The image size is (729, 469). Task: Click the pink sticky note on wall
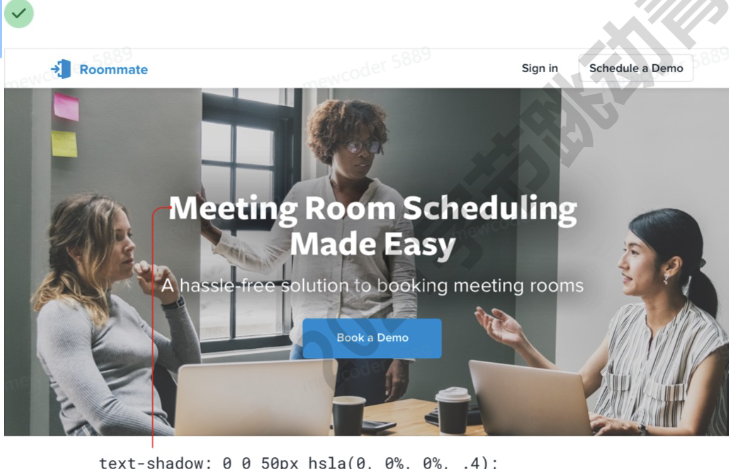[x=66, y=107]
